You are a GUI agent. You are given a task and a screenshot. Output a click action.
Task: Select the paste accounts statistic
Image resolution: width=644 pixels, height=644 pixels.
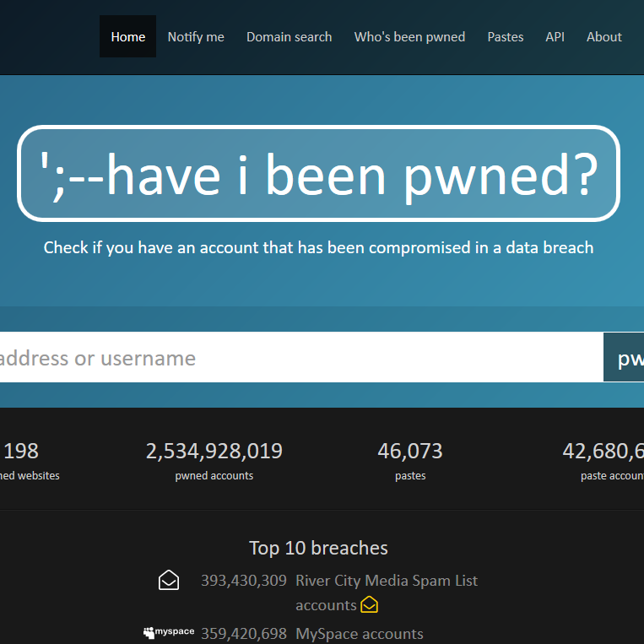click(x=603, y=452)
